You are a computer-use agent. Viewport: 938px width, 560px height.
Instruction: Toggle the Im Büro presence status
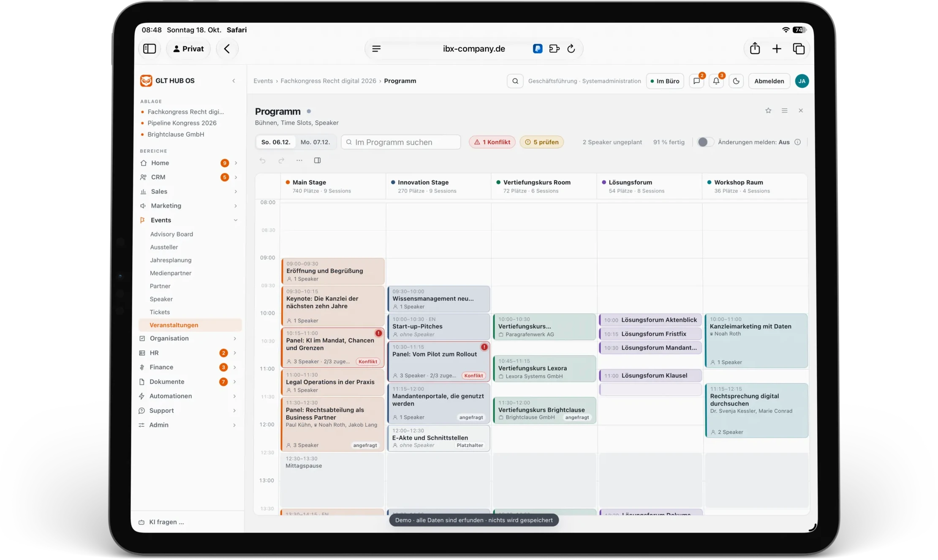[665, 81]
